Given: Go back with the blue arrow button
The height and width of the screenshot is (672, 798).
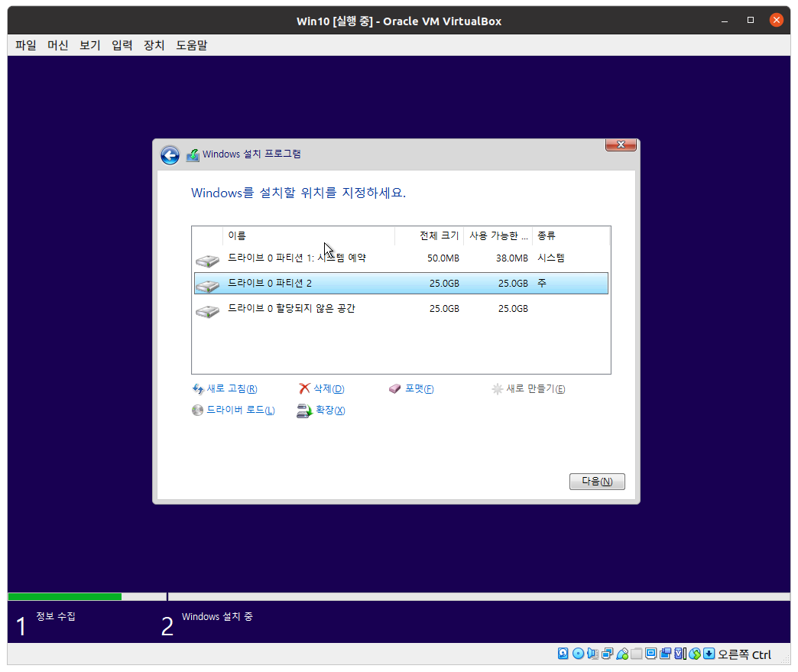Looking at the screenshot, I should [x=170, y=154].
